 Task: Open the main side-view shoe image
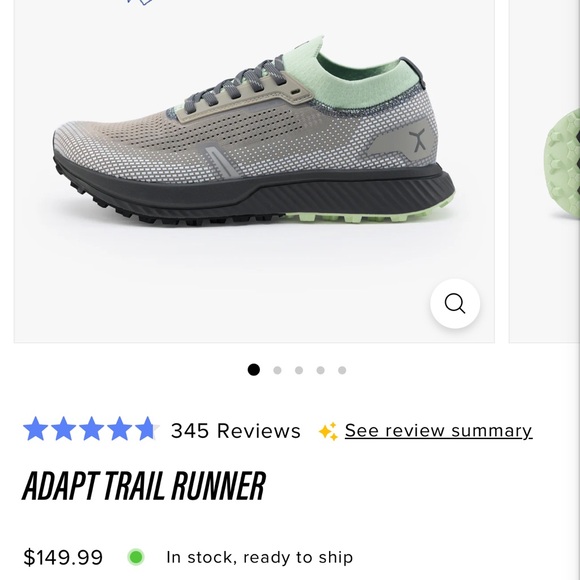click(254, 171)
